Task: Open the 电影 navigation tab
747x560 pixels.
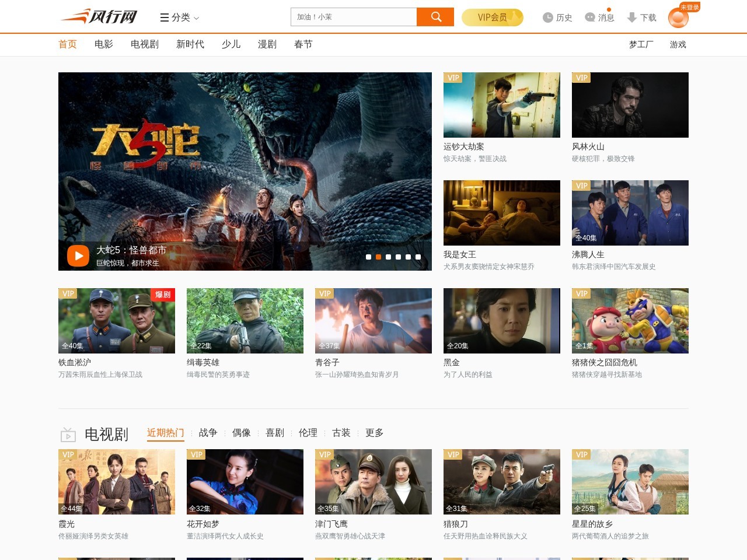Action: click(104, 44)
